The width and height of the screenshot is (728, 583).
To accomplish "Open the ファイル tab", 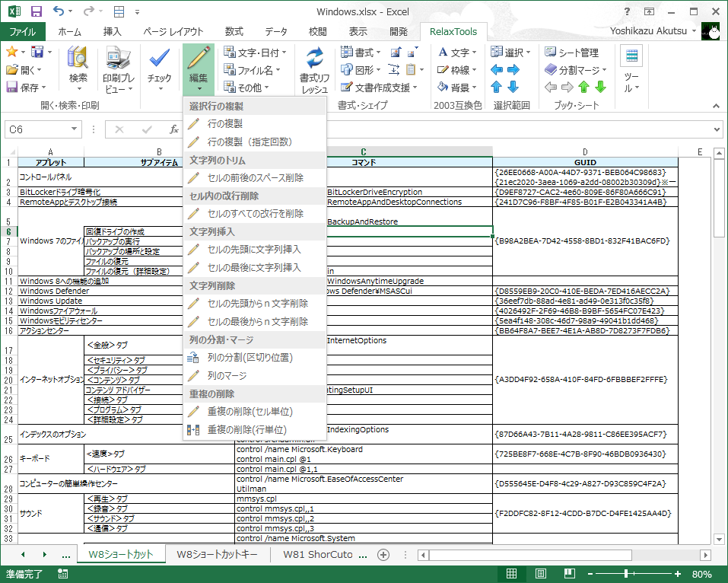I will [23, 32].
